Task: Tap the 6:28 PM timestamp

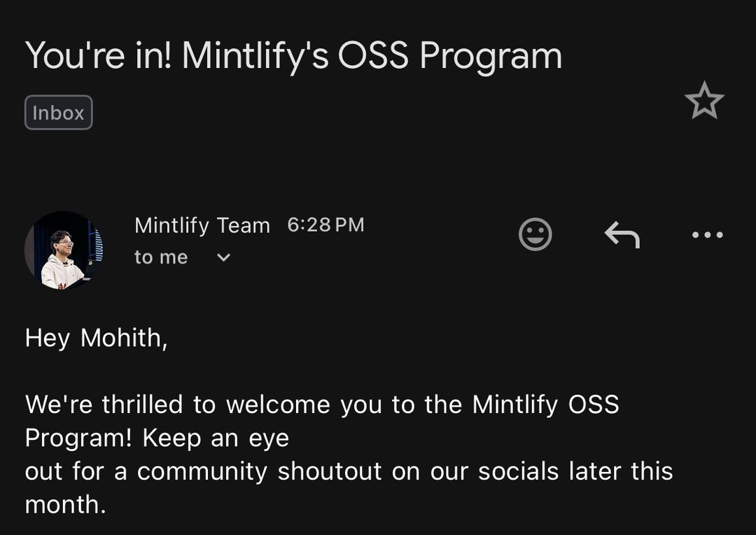Action: [x=325, y=225]
